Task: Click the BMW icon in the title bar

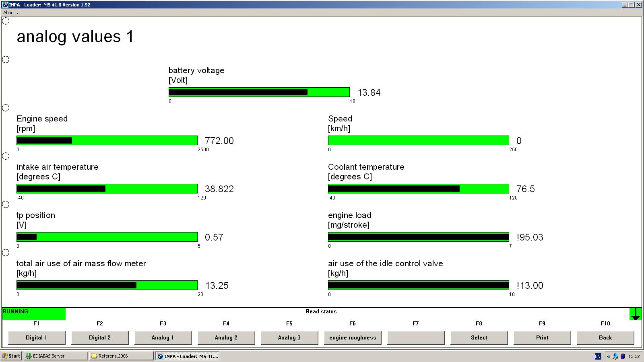Action: (x=6, y=5)
